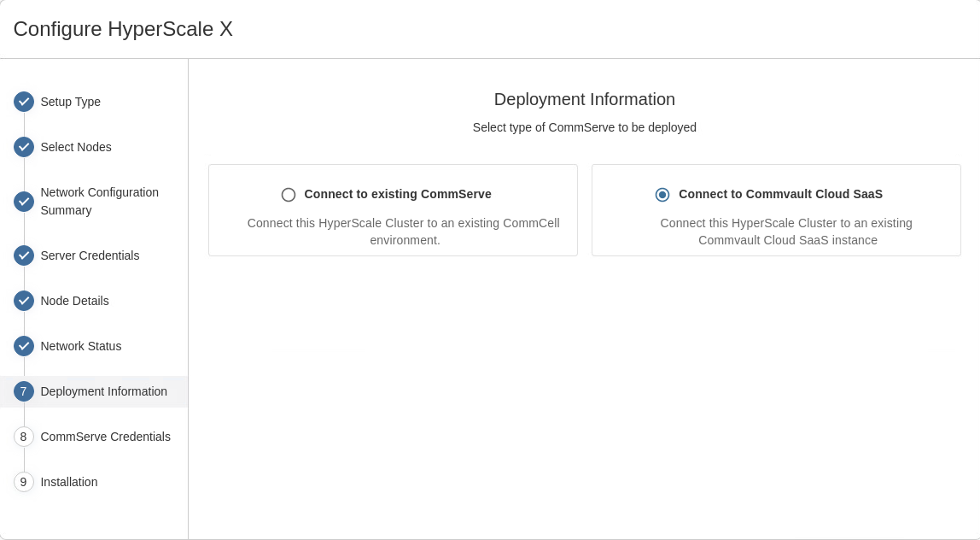Open the Network Configuration Summary step
Screen dimensions: 980x540
tap(99, 201)
